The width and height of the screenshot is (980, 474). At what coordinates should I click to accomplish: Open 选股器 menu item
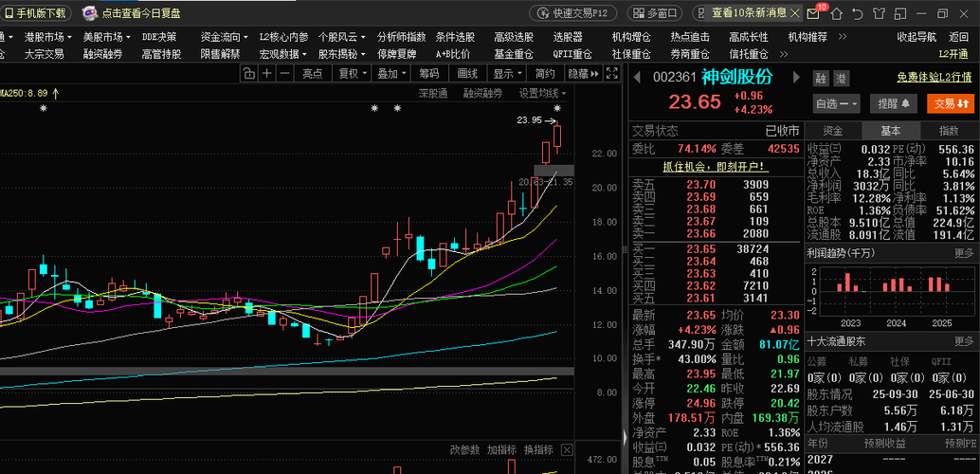click(568, 37)
